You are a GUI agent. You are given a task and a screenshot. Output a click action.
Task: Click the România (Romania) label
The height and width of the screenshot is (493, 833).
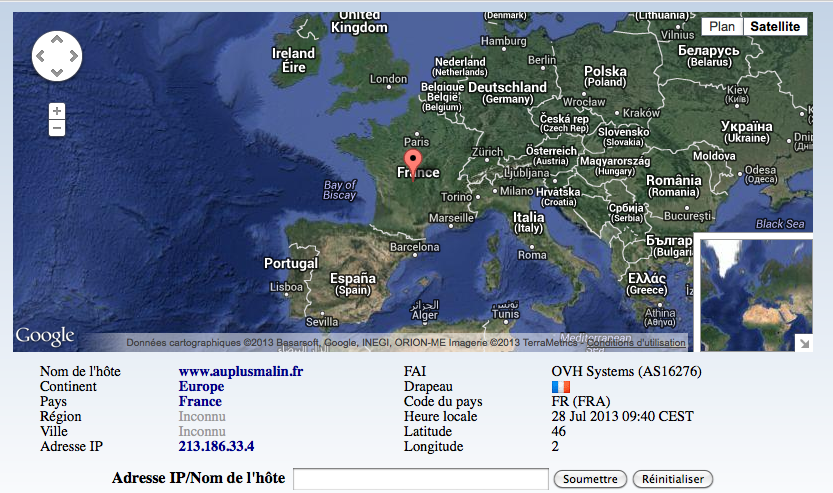(674, 186)
